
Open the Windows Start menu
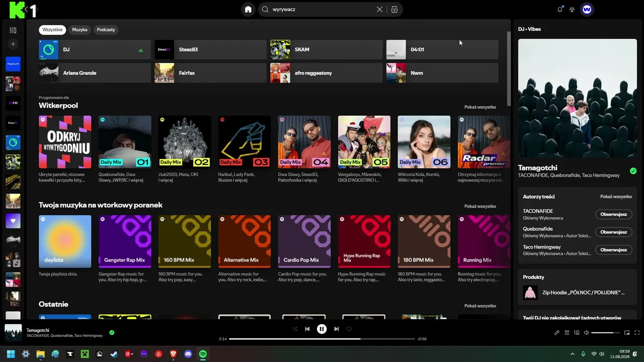[x=11, y=354]
